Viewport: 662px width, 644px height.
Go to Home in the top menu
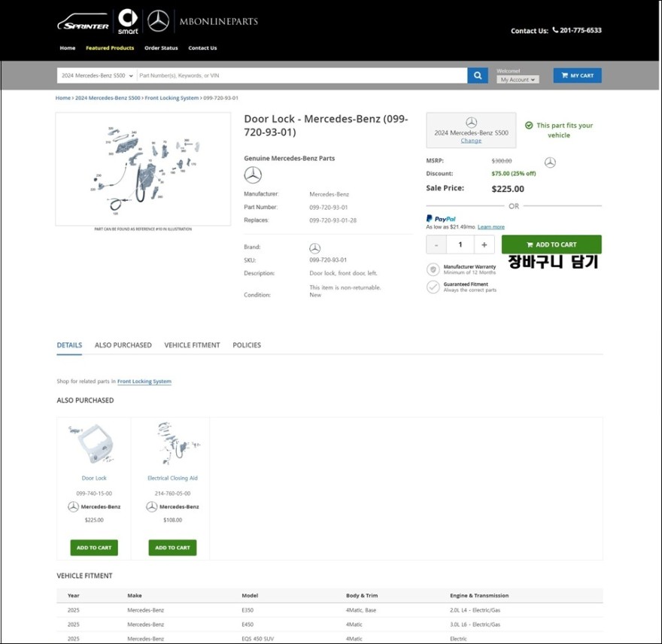point(68,48)
